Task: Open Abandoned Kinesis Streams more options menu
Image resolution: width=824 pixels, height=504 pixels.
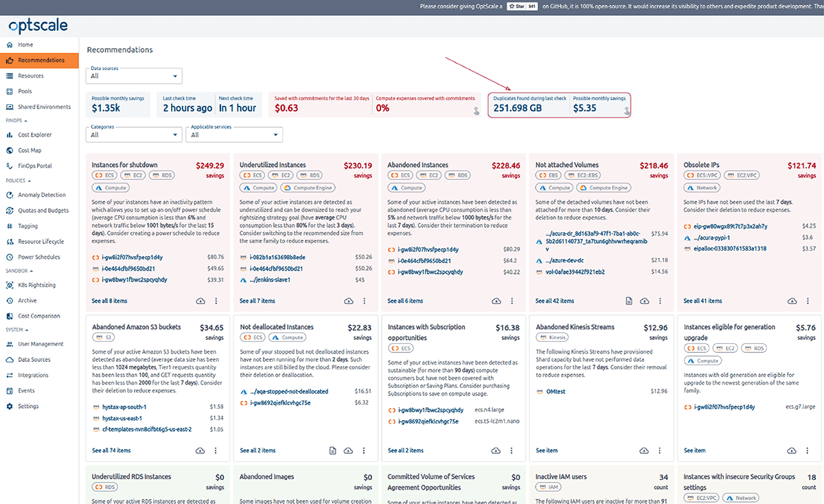Action: (x=660, y=450)
